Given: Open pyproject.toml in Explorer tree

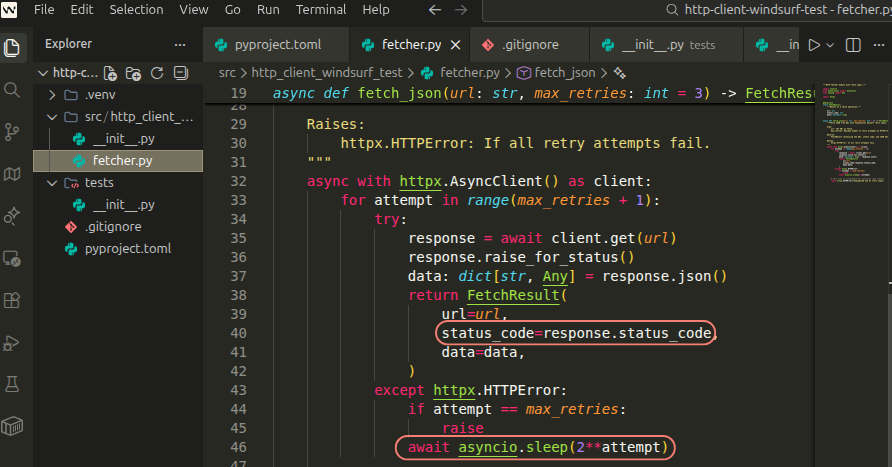Looking at the screenshot, I should [118, 249].
